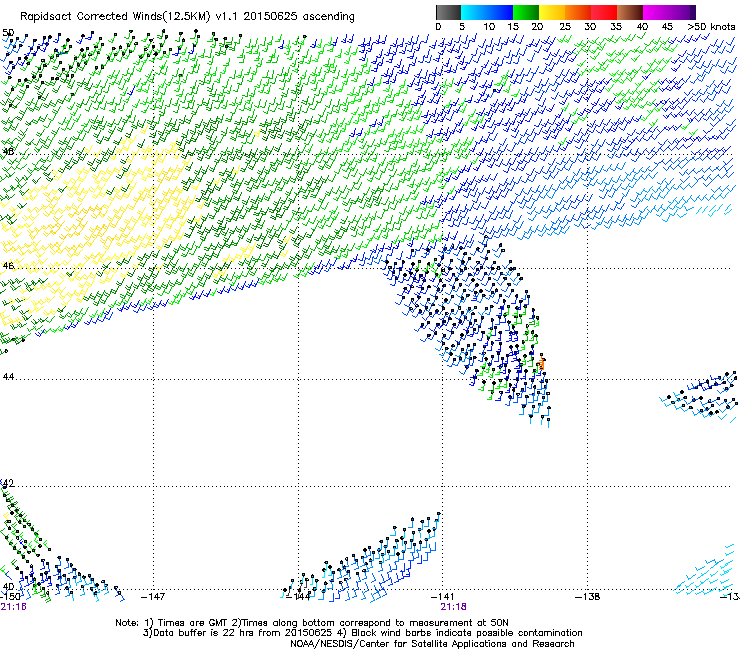The width and height of the screenshot is (740, 650).
Task: Click the '10' legend scale label
Action: tap(489, 27)
